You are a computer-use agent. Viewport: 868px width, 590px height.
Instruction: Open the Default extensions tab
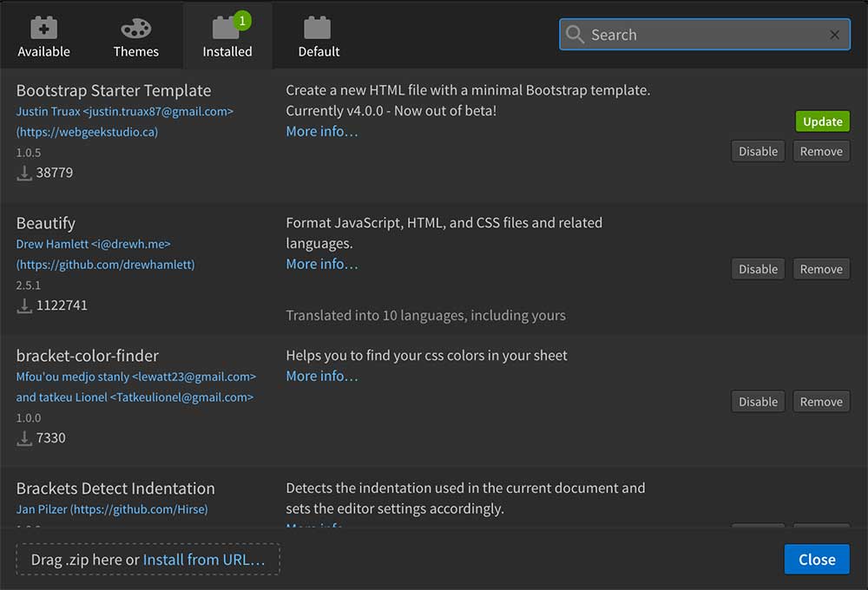pyautogui.click(x=319, y=38)
